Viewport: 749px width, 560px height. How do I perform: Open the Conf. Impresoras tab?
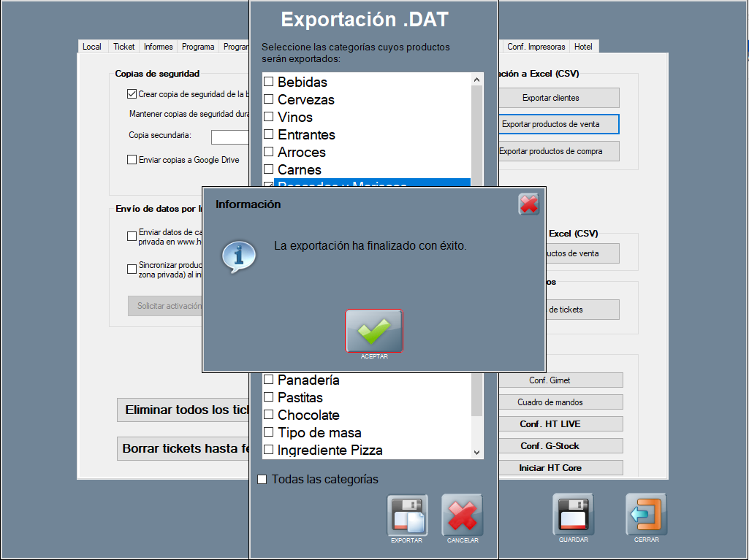click(x=536, y=47)
